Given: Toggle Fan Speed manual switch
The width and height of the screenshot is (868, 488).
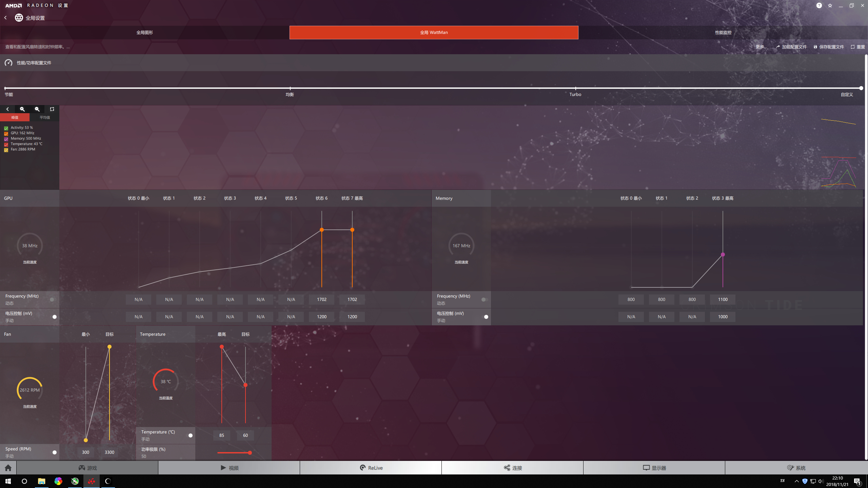Looking at the screenshot, I should coord(54,452).
